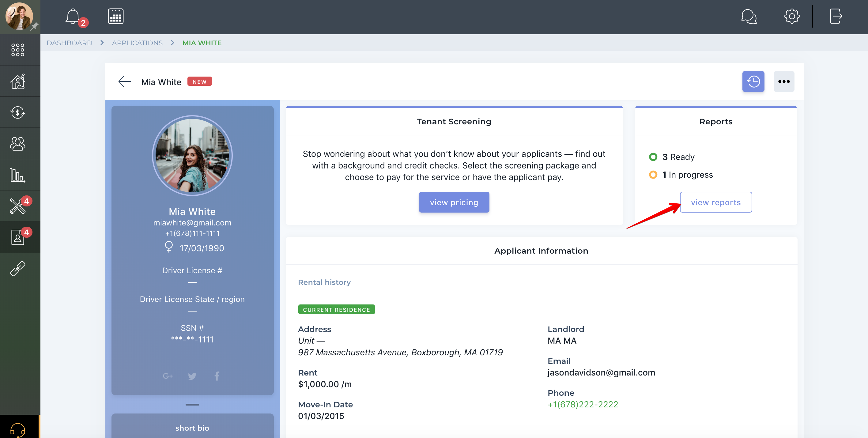This screenshot has width=868, height=438.
Task: Navigate to APPLICATIONS breadcrumb
Action: [x=137, y=43]
